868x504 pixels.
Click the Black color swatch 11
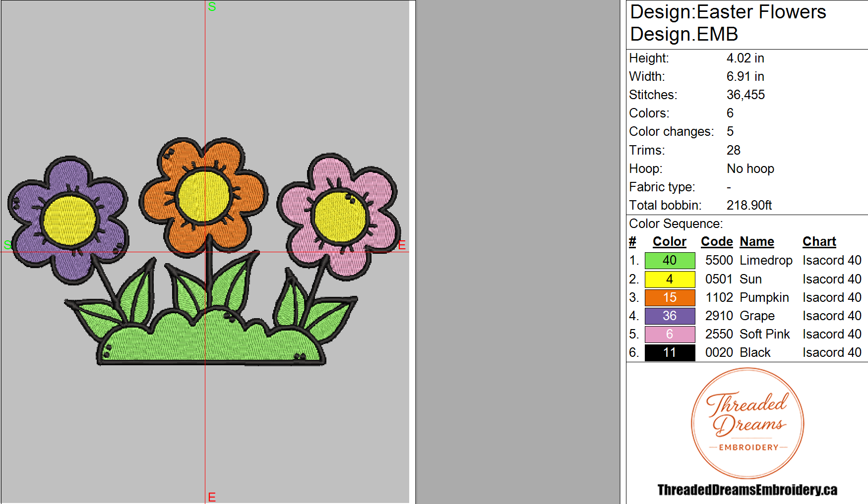tap(670, 353)
